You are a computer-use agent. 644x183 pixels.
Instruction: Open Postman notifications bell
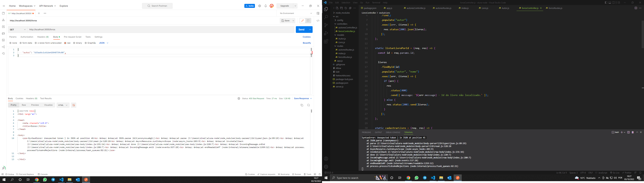tap(265, 6)
